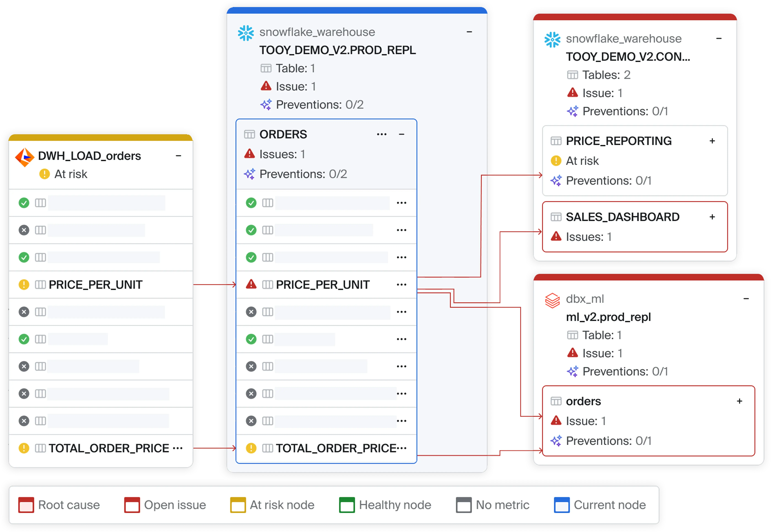Collapse the ORDERS table

(401, 134)
